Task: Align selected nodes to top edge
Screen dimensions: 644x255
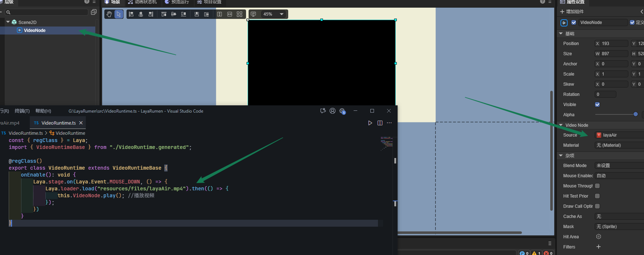Action: pos(164,14)
